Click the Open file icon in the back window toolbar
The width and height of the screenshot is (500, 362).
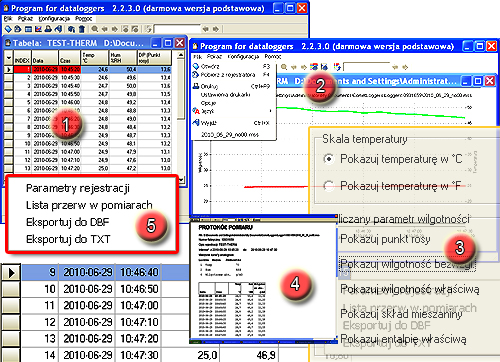(x=8, y=29)
